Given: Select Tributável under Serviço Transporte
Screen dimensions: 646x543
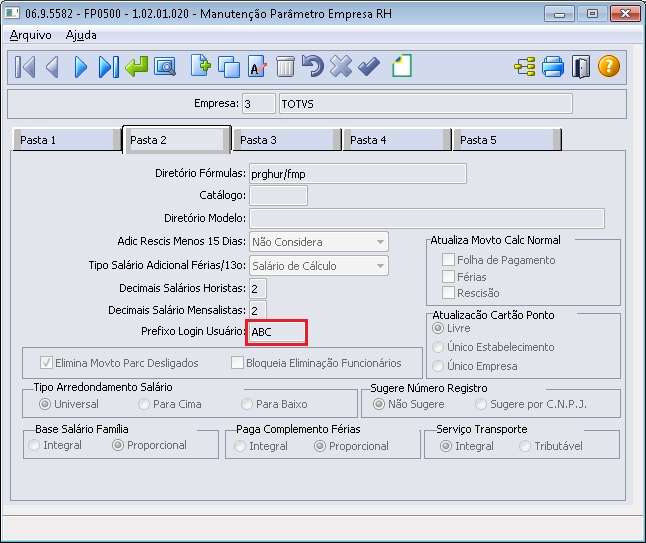Looking at the screenshot, I should (525, 446).
